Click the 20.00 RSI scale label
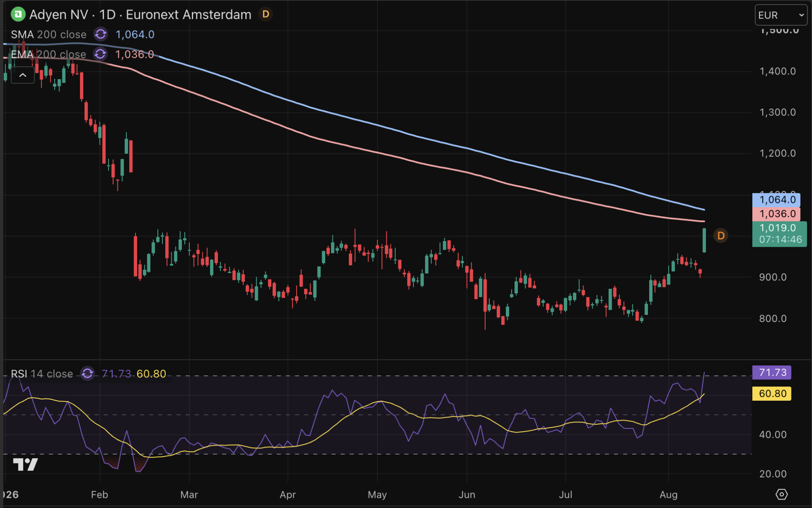The height and width of the screenshot is (508, 812). pyautogui.click(x=773, y=474)
